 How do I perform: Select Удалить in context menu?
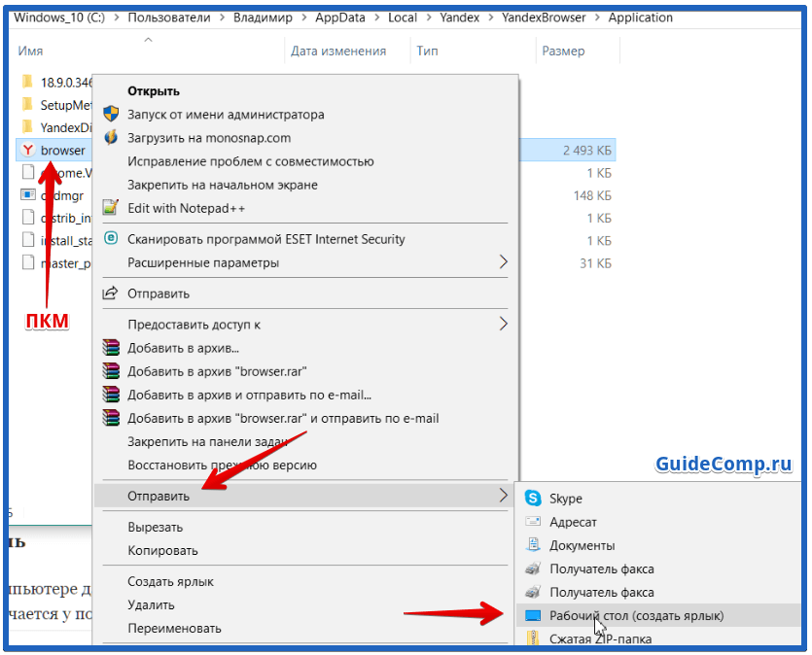tap(305, 604)
